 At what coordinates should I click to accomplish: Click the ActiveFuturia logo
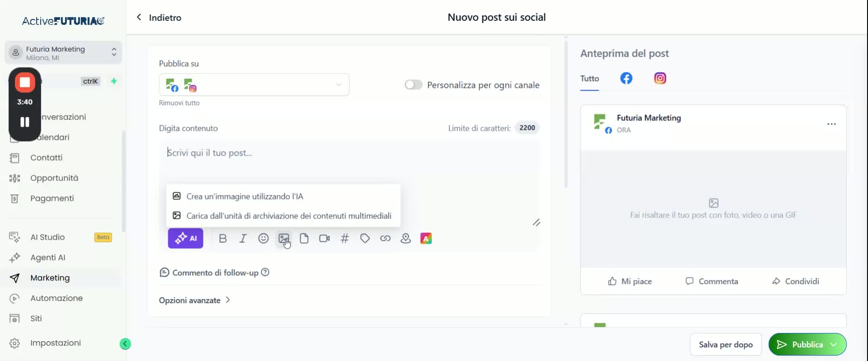pyautogui.click(x=63, y=21)
